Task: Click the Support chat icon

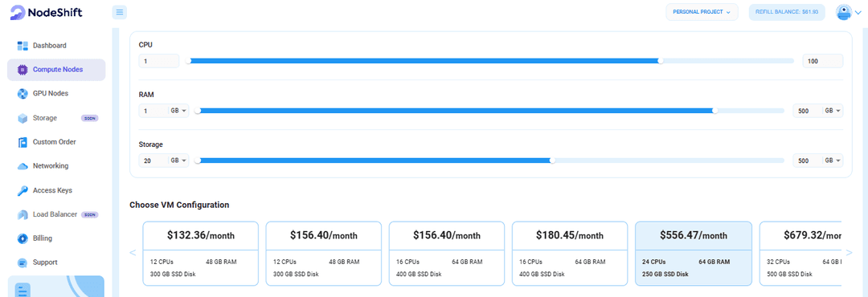Action: pos(23,262)
